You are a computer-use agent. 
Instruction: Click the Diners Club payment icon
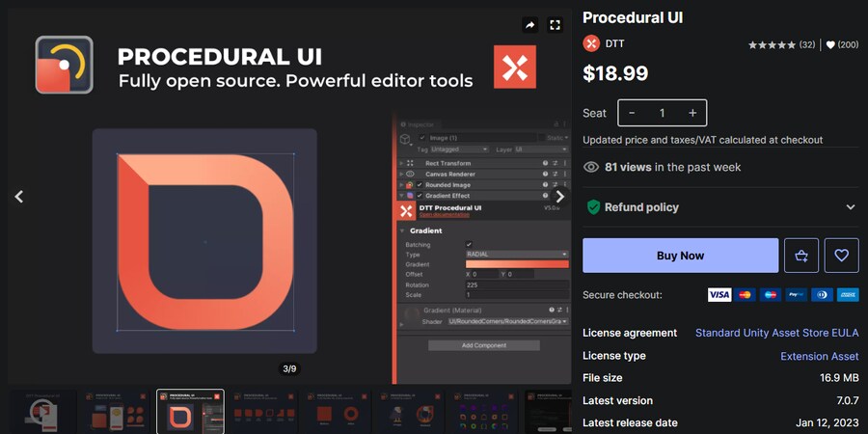[822, 294]
